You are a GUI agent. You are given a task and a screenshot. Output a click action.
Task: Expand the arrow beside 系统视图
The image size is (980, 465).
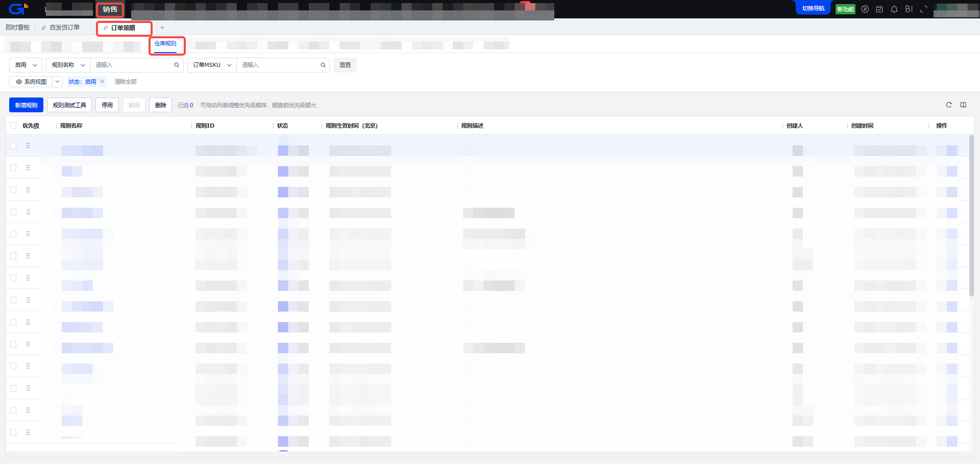[x=58, y=82]
